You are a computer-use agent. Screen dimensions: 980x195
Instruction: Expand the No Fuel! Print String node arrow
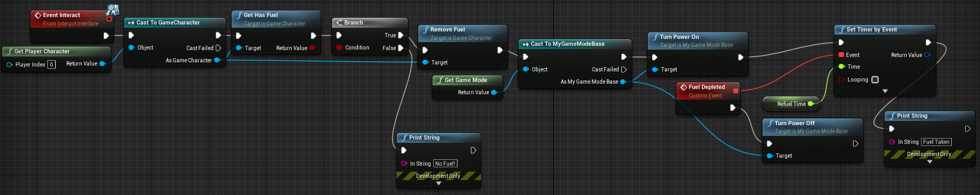[x=438, y=183]
